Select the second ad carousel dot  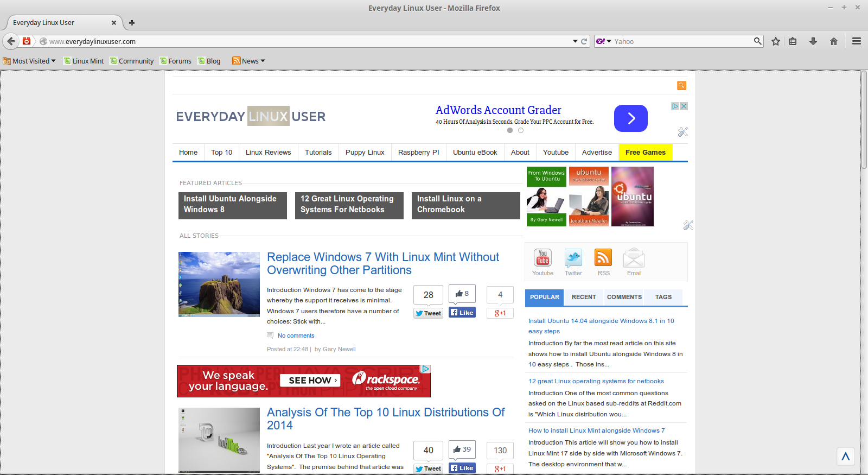[x=521, y=130]
